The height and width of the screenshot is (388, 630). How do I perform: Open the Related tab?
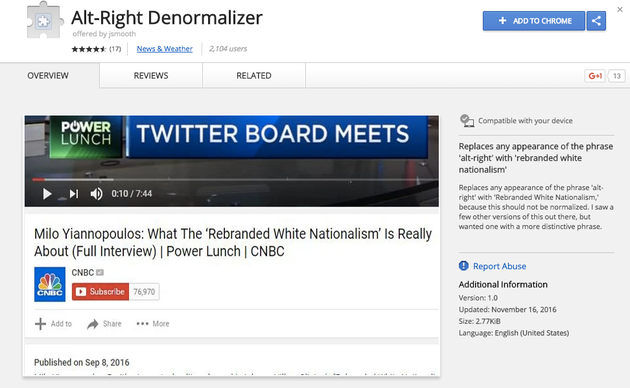pyautogui.click(x=254, y=76)
